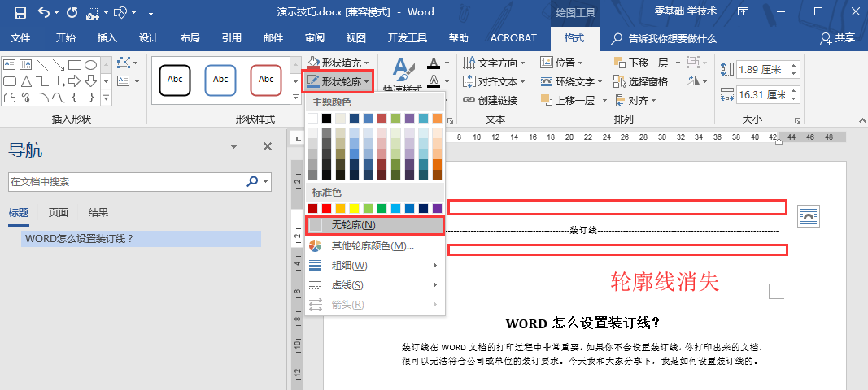Pick the standard red outline color
868x390 pixels.
click(x=326, y=208)
